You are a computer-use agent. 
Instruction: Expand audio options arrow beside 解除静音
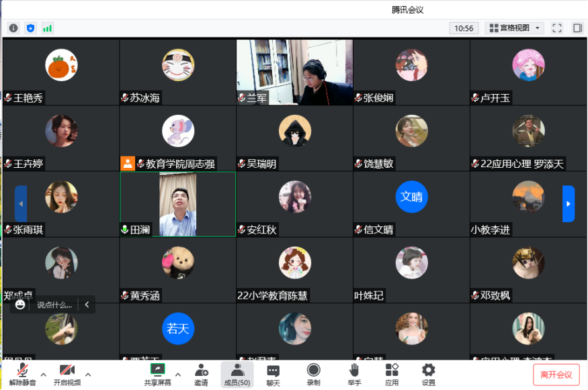point(44,375)
